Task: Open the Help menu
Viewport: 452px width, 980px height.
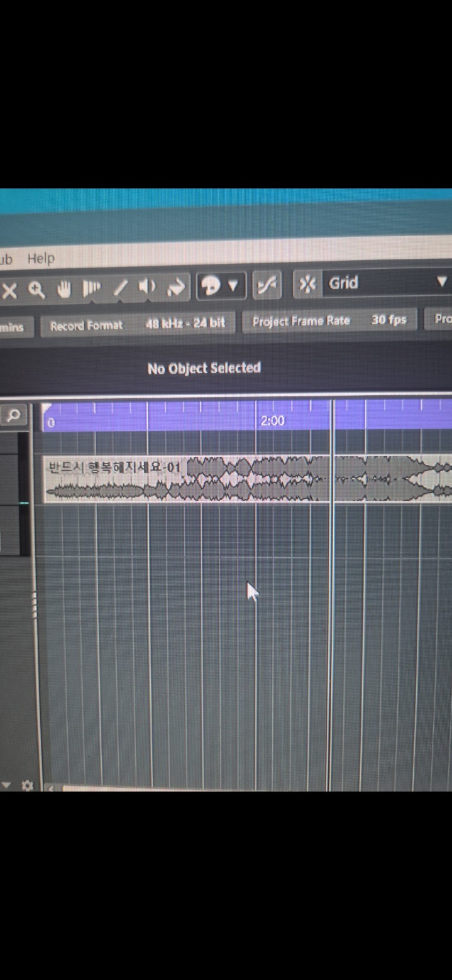Action: tap(41, 258)
